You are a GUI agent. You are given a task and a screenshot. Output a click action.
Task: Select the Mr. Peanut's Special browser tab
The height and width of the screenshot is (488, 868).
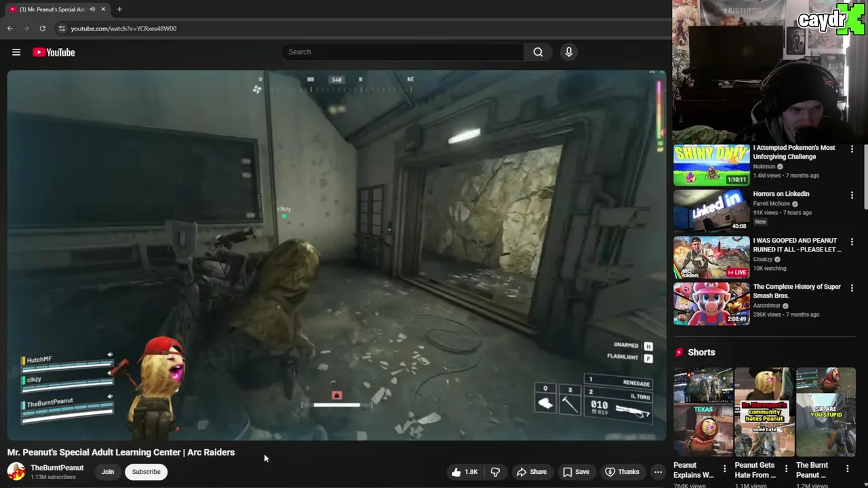pos(57,9)
